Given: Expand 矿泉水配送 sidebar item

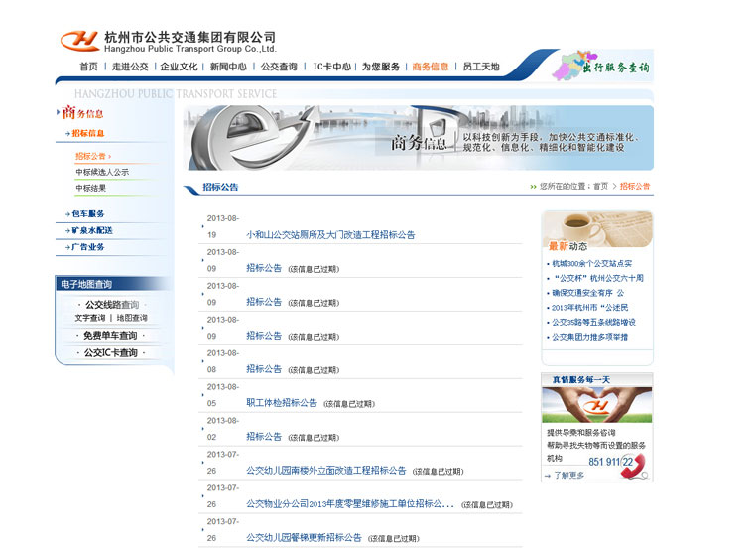Looking at the screenshot, I should click(91, 230).
